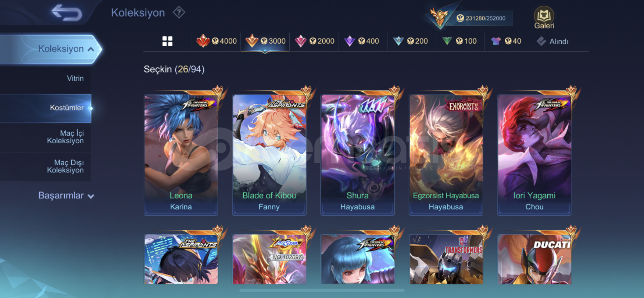Image resolution: width=644 pixels, height=298 pixels.
Task: Expand the Başarımlar sidebar section
Action: tap(66, 195)
